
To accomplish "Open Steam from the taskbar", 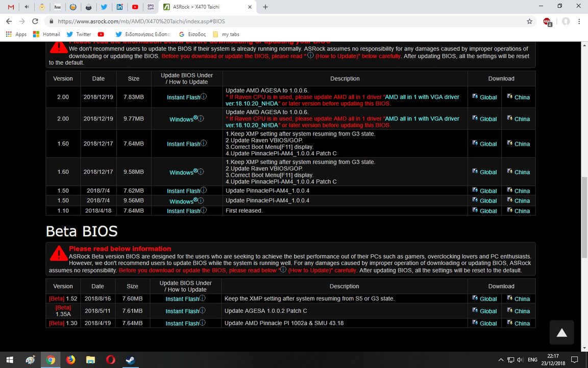I will coord(131,360).
